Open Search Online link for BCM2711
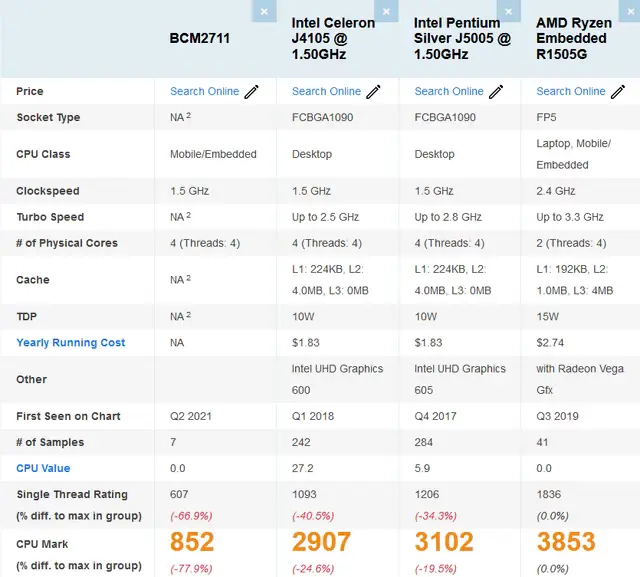The image size is (640, 577). click(x=204, y=91)
